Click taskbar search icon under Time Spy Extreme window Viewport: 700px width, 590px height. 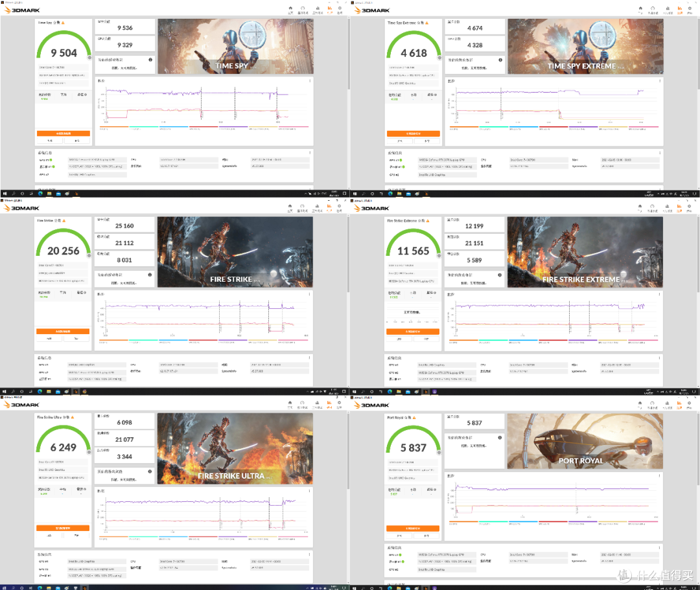pos(364,194)
